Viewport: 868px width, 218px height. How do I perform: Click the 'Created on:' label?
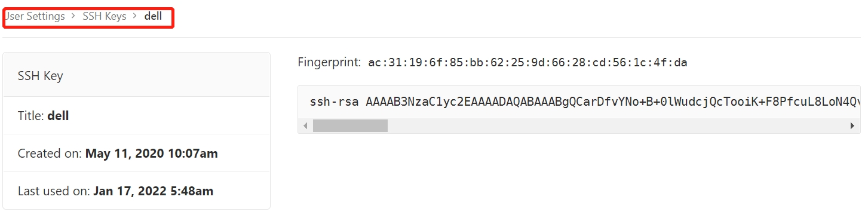[50, 153]
